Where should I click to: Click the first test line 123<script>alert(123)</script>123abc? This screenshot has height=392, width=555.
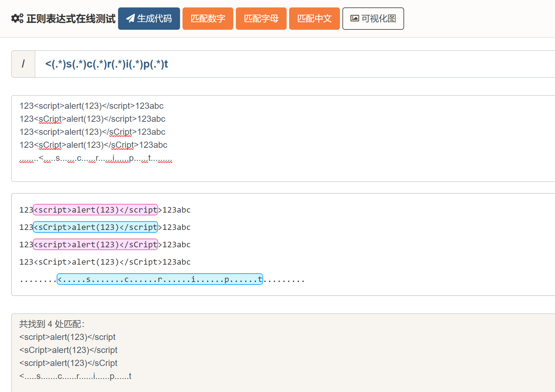[91, 106]
